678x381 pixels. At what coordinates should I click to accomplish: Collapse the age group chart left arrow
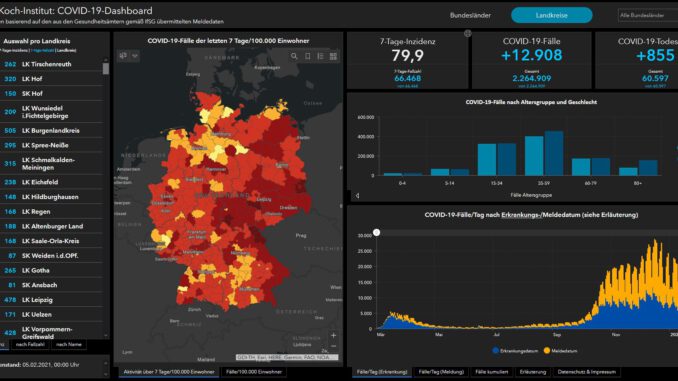click(357, 196)
